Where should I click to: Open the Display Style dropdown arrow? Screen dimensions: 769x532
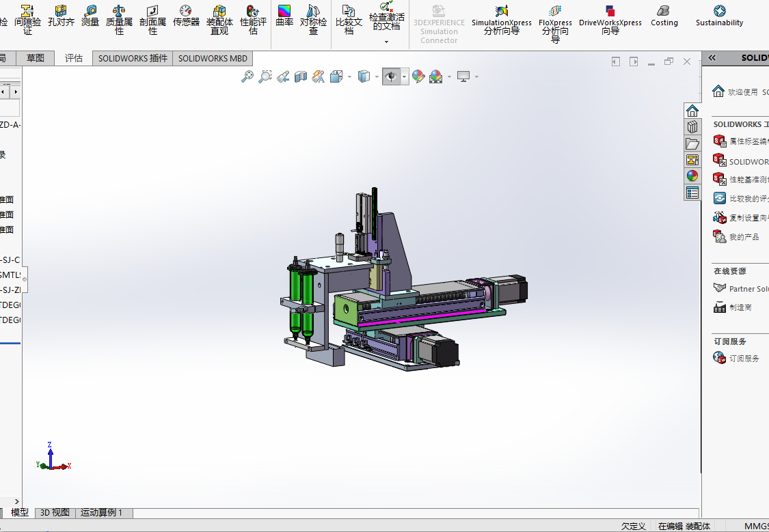click(377, 77)
